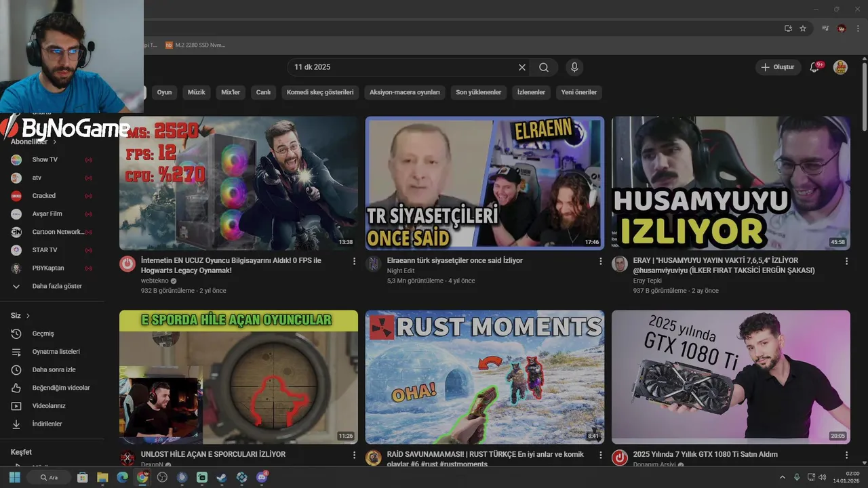Click the YouTube search input field
Screen dimensions: 868x488
click(x=403, y=67)
